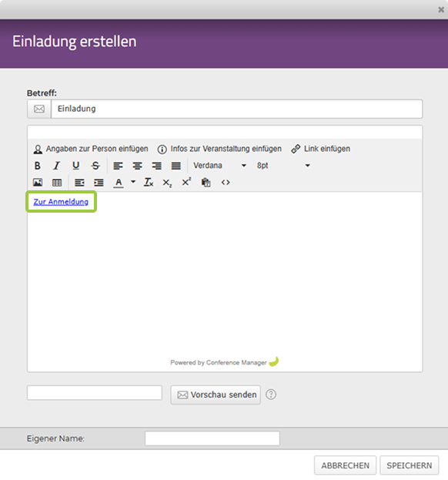Apply italic formatting
Screen dimensions: 448x480
click(56, 166)
